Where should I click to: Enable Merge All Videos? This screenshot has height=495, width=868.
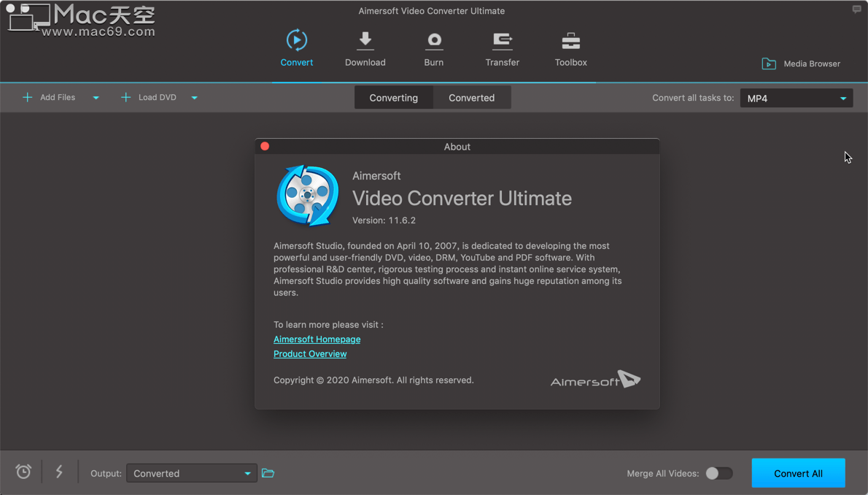click(718, 473)
